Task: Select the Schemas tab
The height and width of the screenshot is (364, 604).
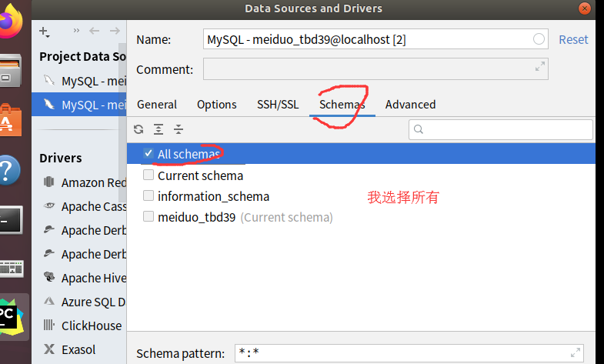Action: (x=342, y=105)
